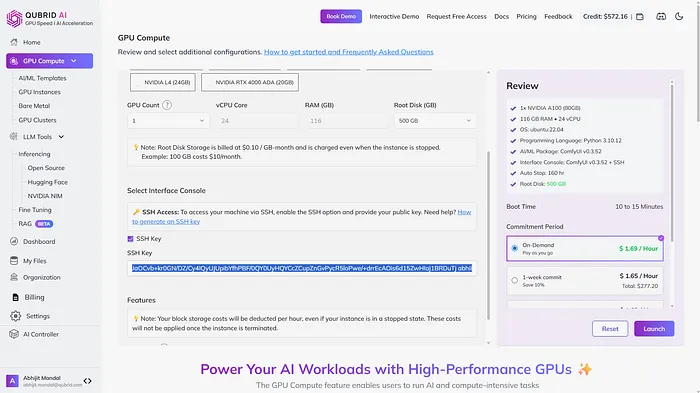Image resolution: width=700 pixels, height=393 pixels.
Task: Click the vCPU Core field showing 24
Action: [x=257, y=121]
